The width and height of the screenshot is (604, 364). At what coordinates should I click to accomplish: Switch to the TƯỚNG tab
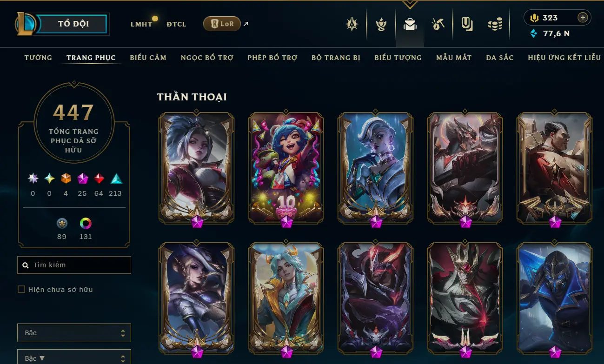coord(38,58)
